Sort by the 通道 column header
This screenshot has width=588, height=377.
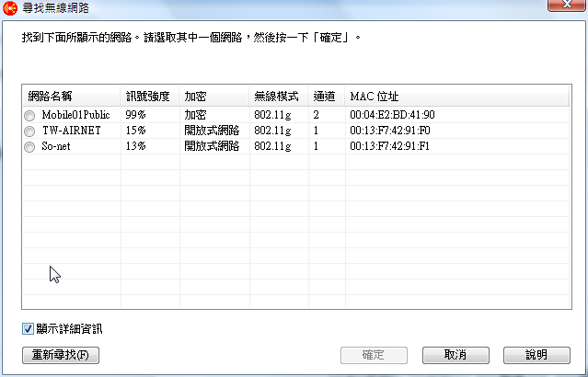pyautogui.click(x=327, y=97)
